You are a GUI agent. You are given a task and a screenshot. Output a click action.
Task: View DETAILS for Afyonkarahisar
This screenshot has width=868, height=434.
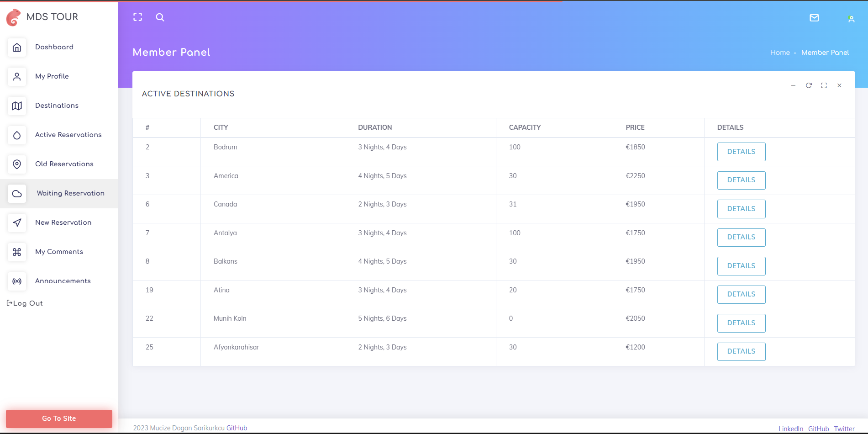[741, 351]
